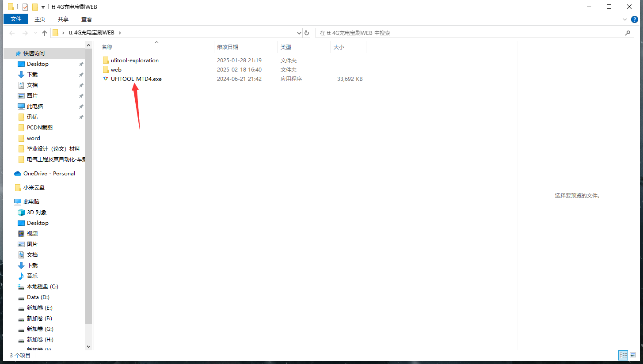Switch to large thumbnails view icon
Screen dimensions: 643x364
coord(633,355)
